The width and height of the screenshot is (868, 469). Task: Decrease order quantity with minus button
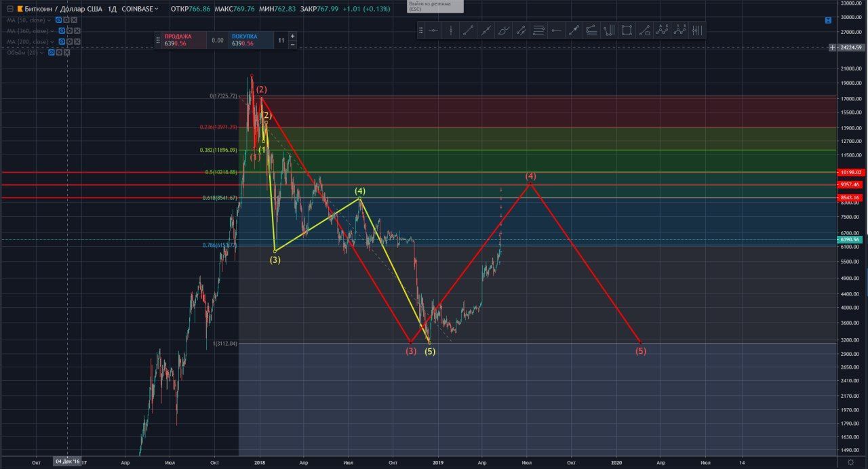point(292,44)
